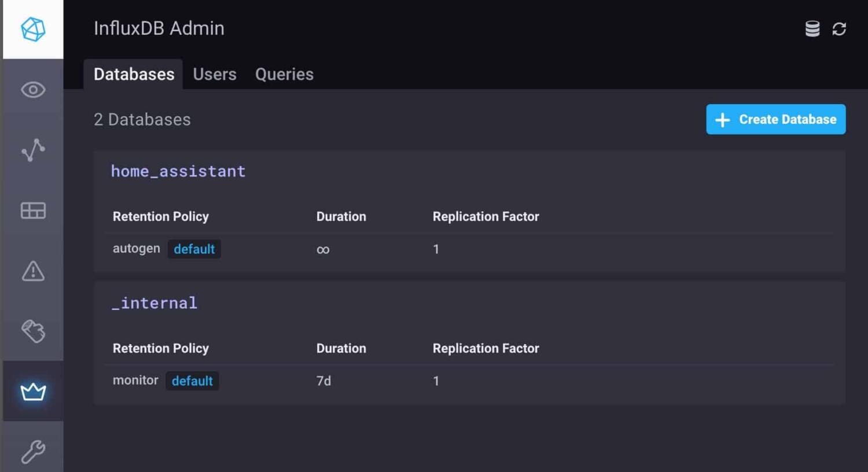The image size is (868, 472).
Task: Open the Chronograf home via the logo icon
Action: pyautogui.click(x=33, y=28)
